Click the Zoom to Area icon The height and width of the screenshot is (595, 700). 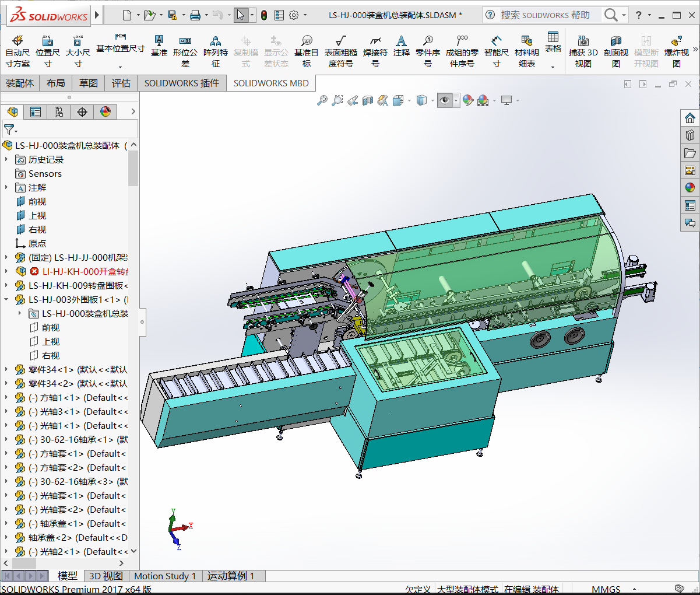click(x=337, y=100)
